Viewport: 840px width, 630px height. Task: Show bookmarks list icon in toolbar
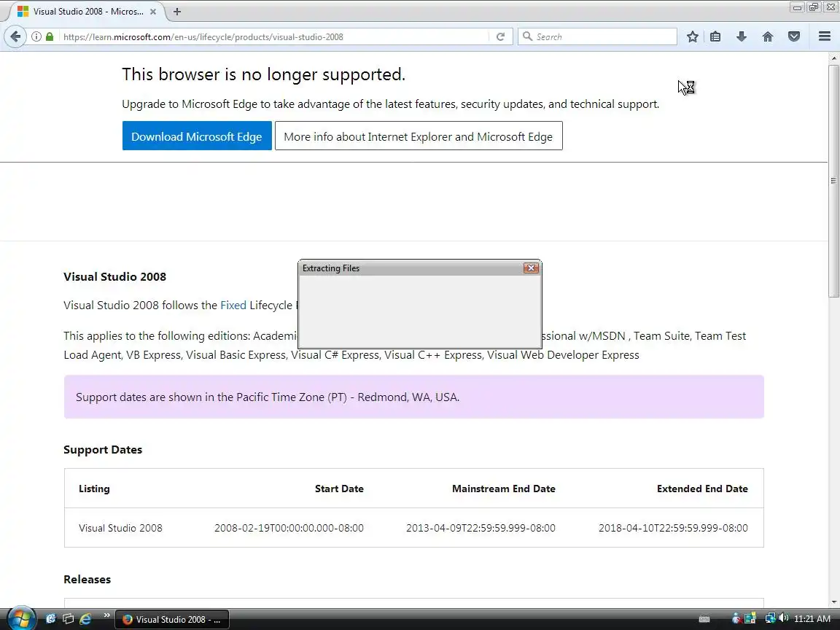point(715,36)
